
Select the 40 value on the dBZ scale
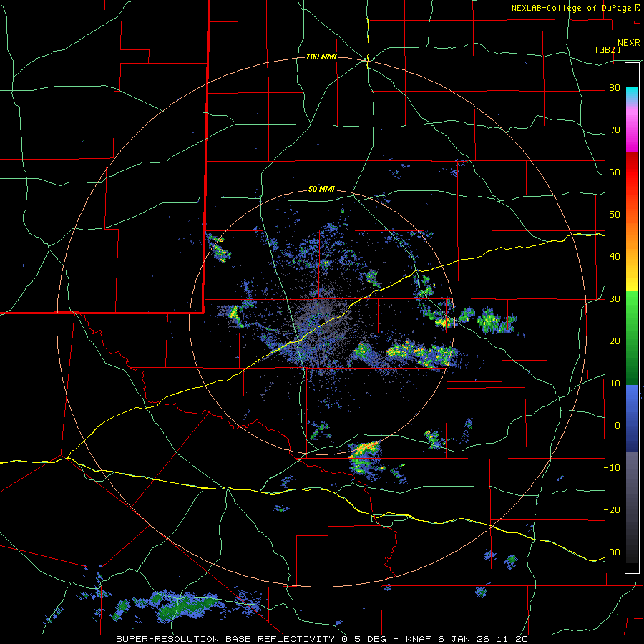click(615, 257)
